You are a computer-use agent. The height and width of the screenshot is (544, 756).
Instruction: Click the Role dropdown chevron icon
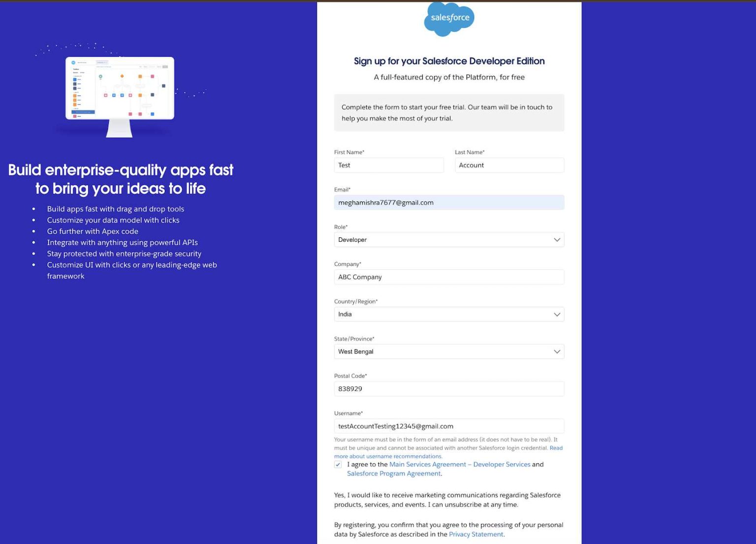(557, 240)
